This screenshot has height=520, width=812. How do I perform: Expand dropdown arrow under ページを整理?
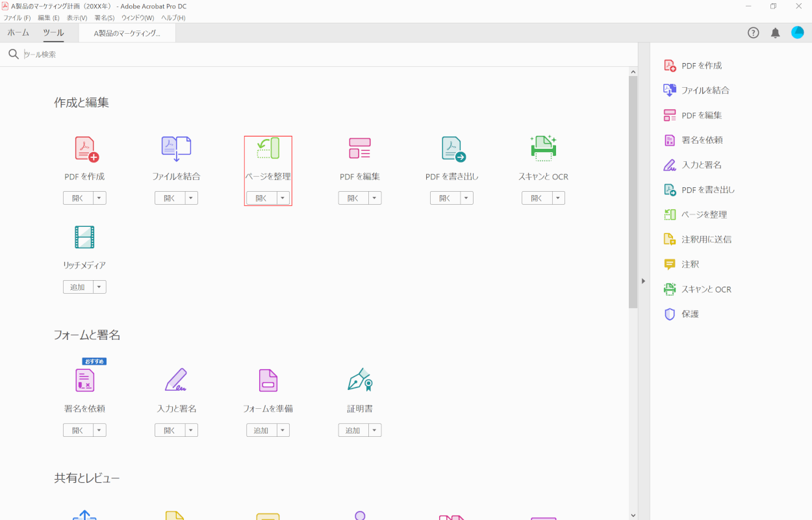coord(283,198)
